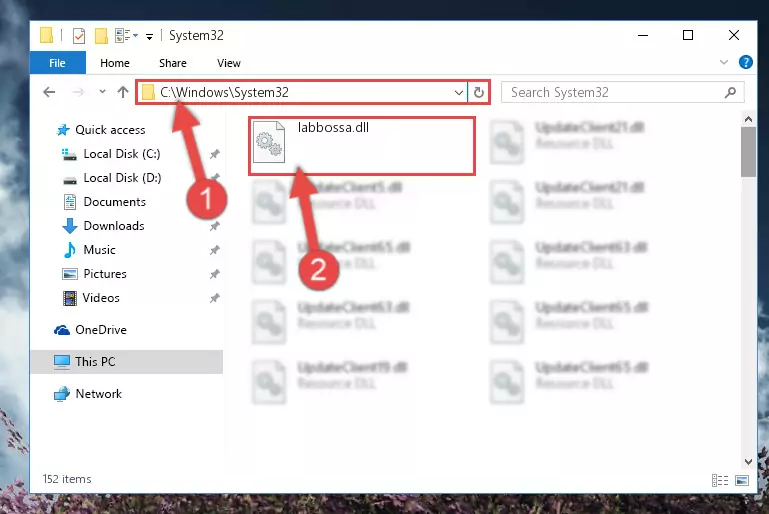Image resolution: width=769 pixels, height=514 pixels.
Task: Open the recent locations dropdown arrow
Action: point(102,92)
